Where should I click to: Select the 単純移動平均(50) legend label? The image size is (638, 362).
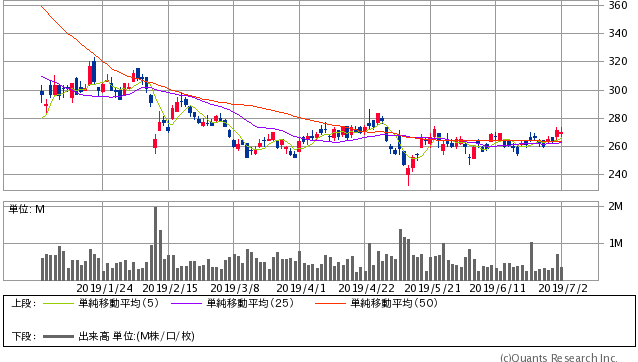tap(394, 303)
